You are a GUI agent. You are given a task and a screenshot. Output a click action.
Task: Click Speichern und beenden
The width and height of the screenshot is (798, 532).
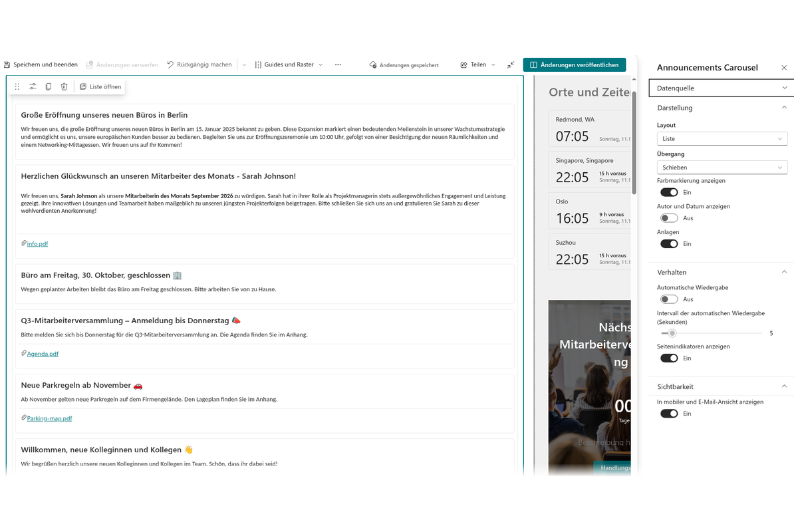41,65
